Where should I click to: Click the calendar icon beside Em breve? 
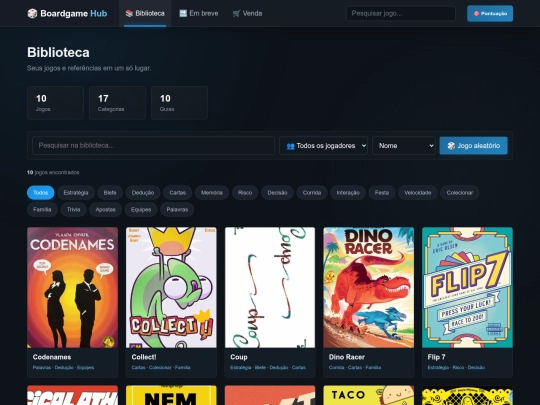click(183, 13)
